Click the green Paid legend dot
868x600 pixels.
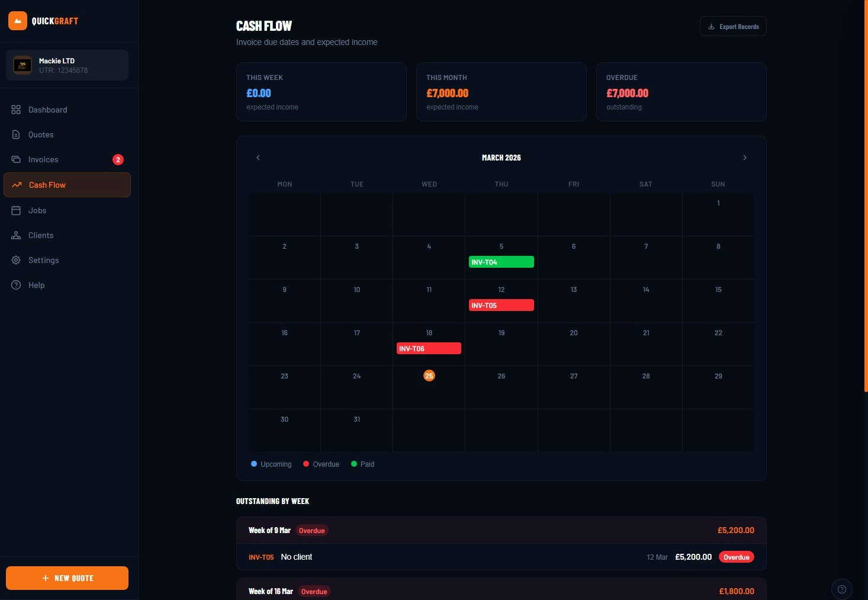354,464
